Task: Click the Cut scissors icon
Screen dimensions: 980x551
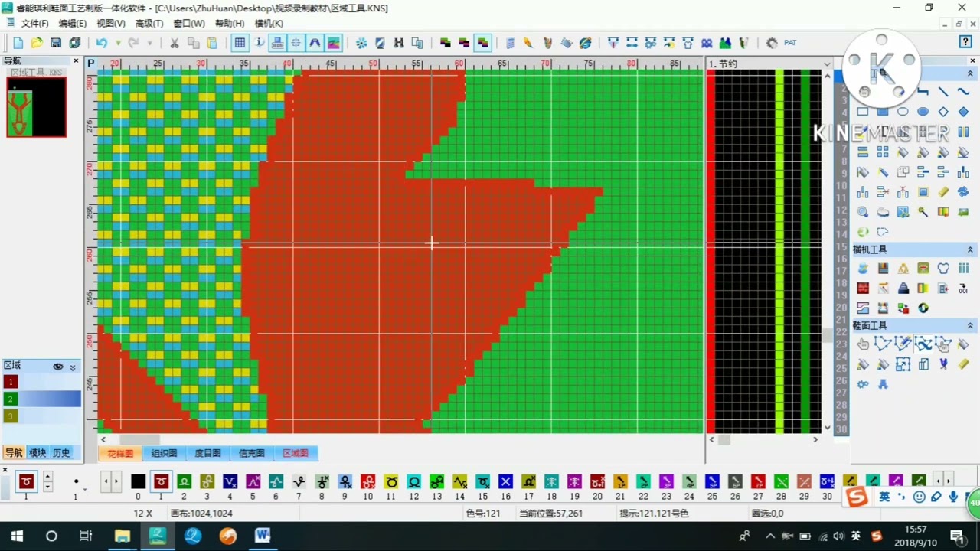Action: 175,43
